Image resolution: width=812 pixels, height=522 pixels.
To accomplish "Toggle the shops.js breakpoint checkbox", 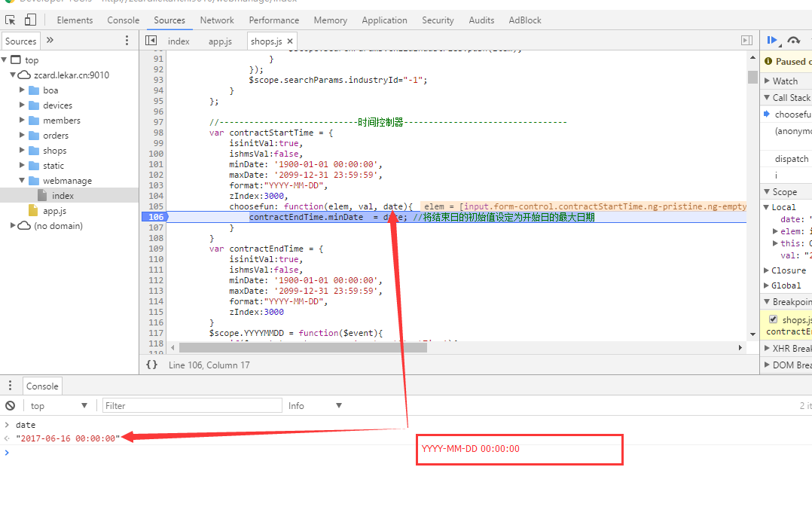I will pos(773,319).
